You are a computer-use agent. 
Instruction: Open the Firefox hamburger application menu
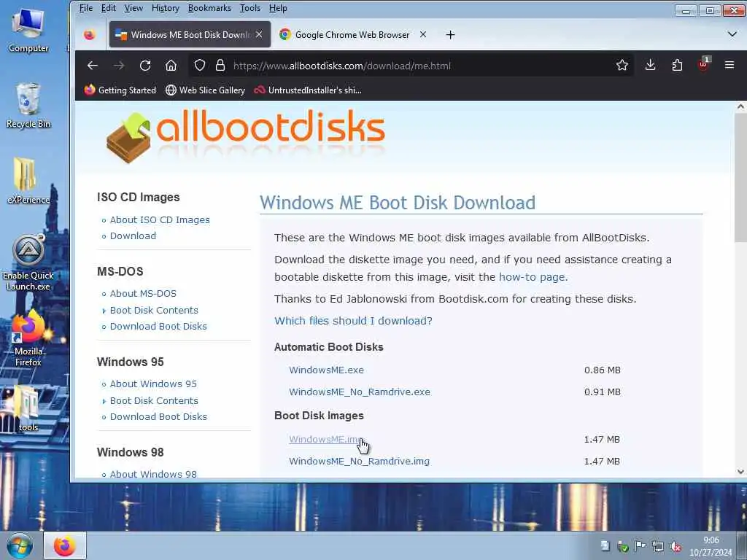[729, 65]
